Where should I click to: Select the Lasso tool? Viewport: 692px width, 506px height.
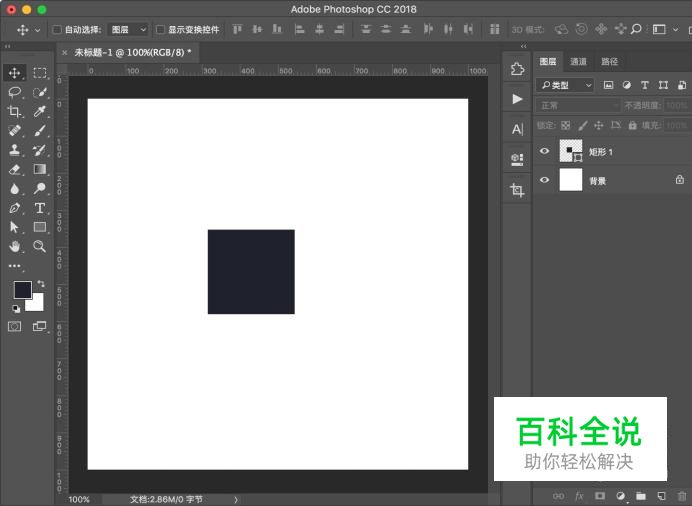click(x=15, y=92)
